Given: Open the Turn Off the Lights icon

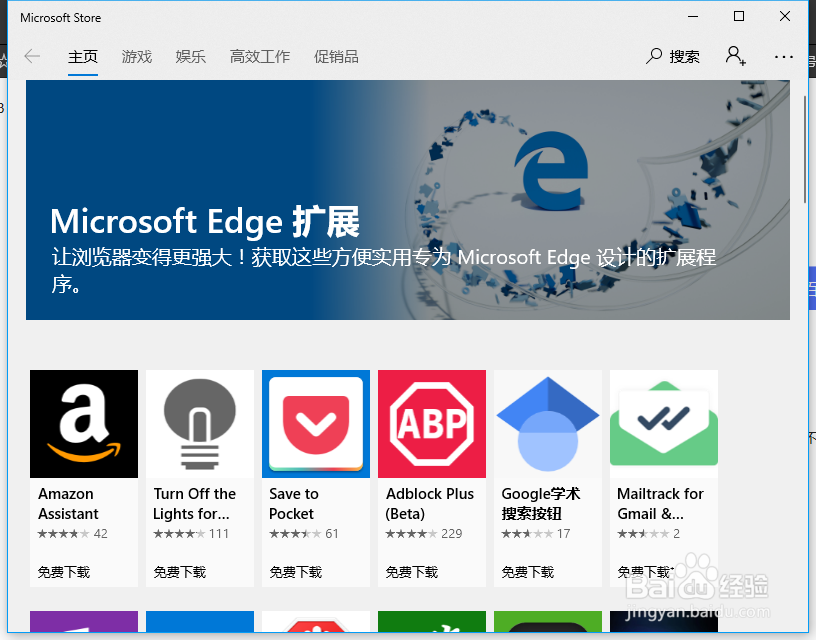Looking at the screenshot, I should [x=200, y=424].
